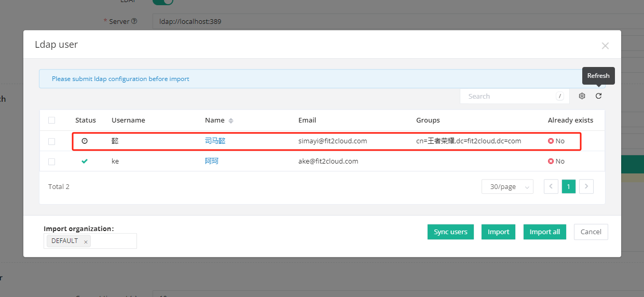Check the box for user 司马懿
The image size is (644, 297).
(51, 141)
